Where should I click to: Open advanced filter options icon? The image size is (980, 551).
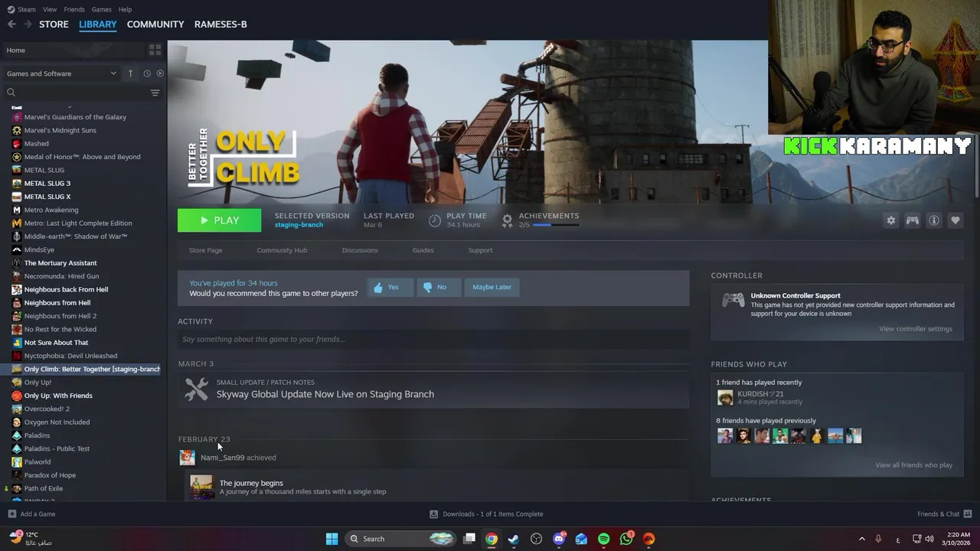[155, 93]
